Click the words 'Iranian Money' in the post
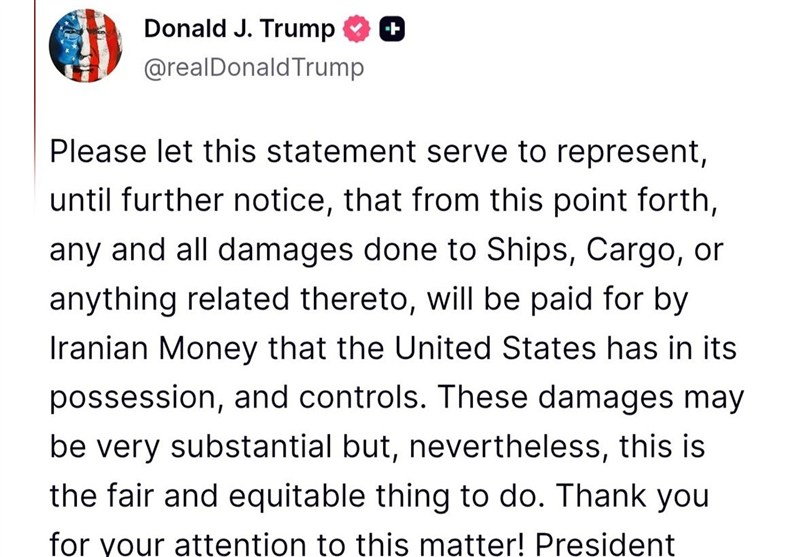Viewport: 800px width, 557px height. (x=154, y=349)
